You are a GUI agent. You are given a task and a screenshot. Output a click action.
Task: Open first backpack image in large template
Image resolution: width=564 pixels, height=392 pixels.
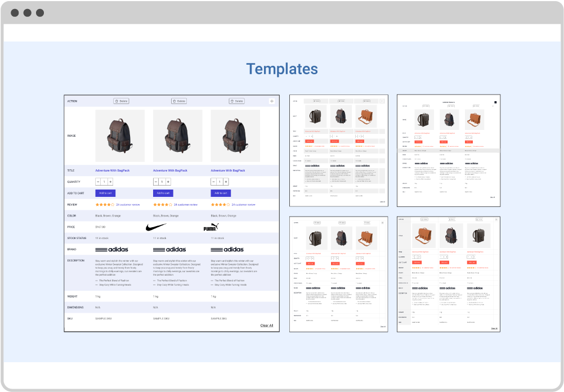[120, 136]
